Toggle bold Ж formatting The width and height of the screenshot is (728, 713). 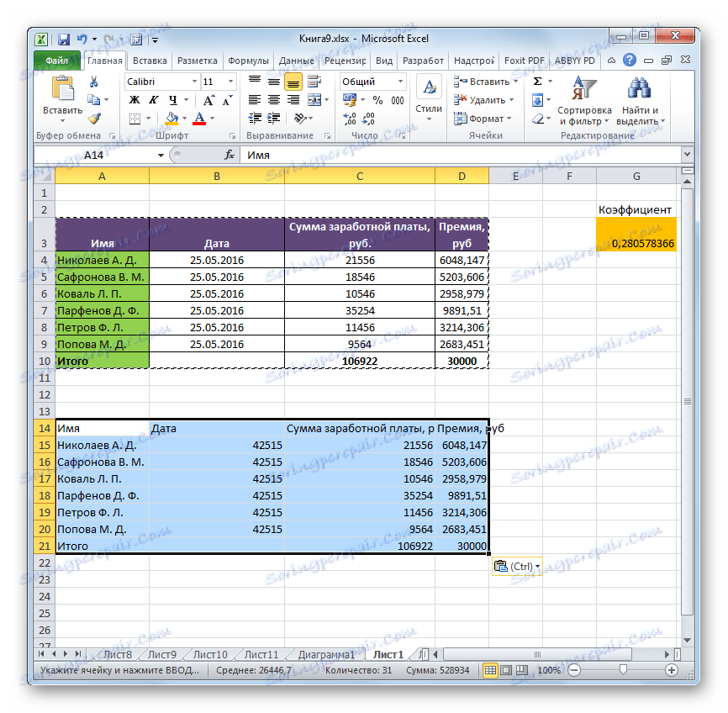[x=135, y=100]
